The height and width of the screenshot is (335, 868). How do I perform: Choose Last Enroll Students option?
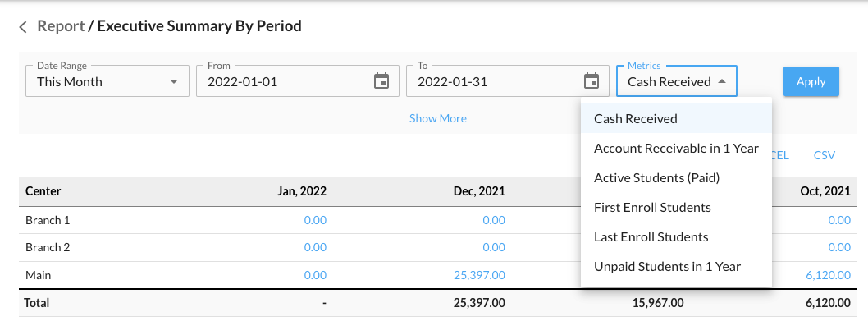coord(651,236)
